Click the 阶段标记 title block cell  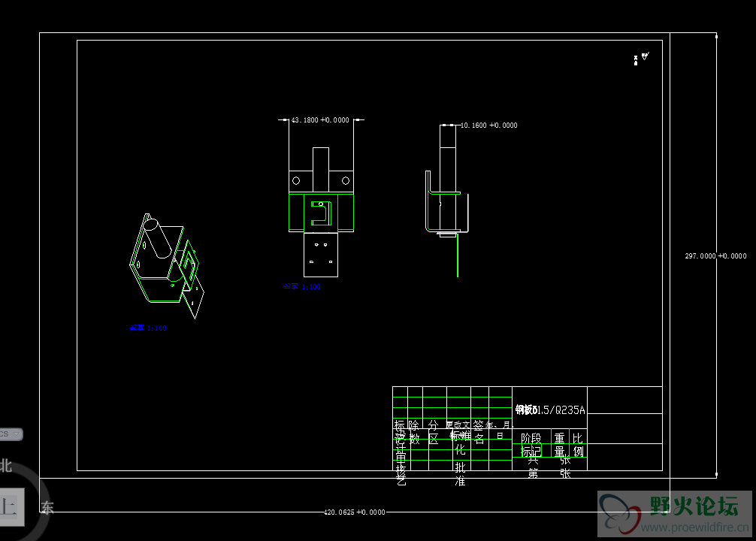pyautogui.click(x=531, y=445)
